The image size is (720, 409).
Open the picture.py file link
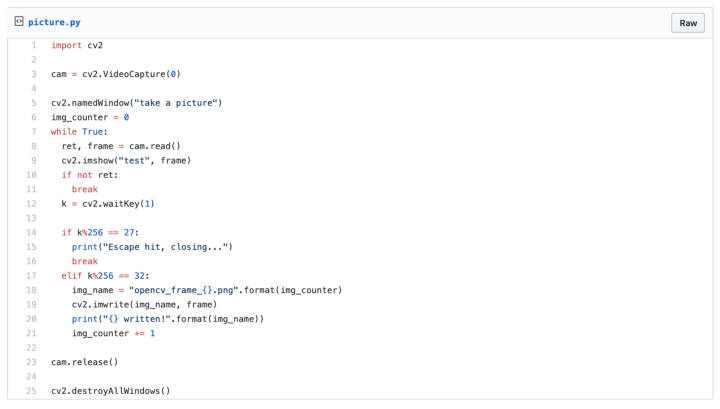(54, 22)
